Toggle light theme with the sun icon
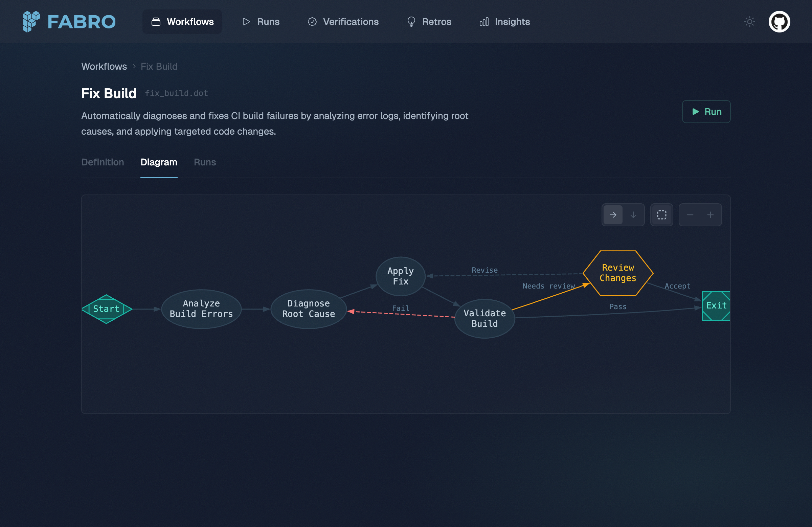The height and width of the screenshot is (527, 812). [749, 22]
